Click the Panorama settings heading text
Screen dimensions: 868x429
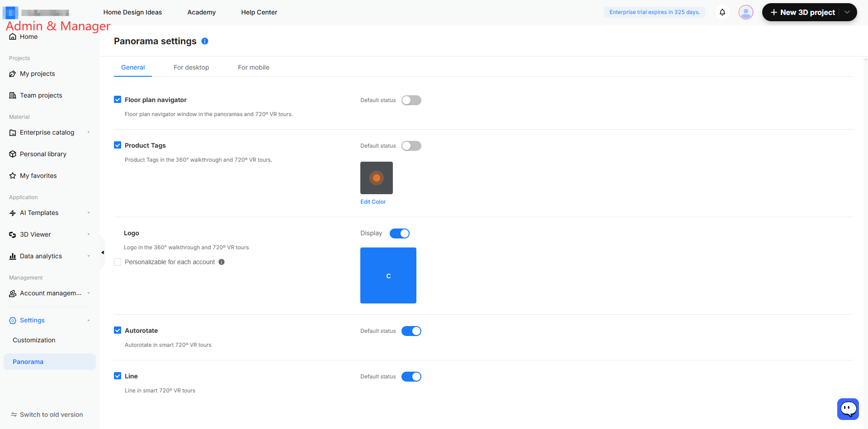click(155, 41)
